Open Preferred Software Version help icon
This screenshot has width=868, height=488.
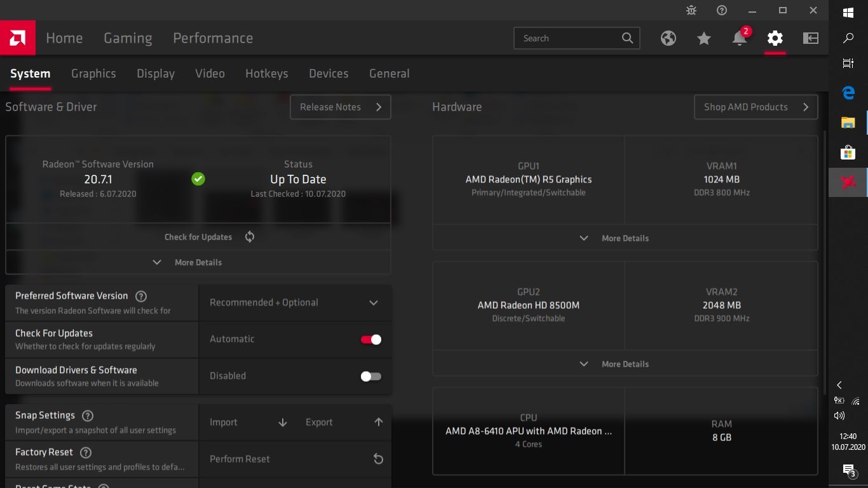pos(142,296)
